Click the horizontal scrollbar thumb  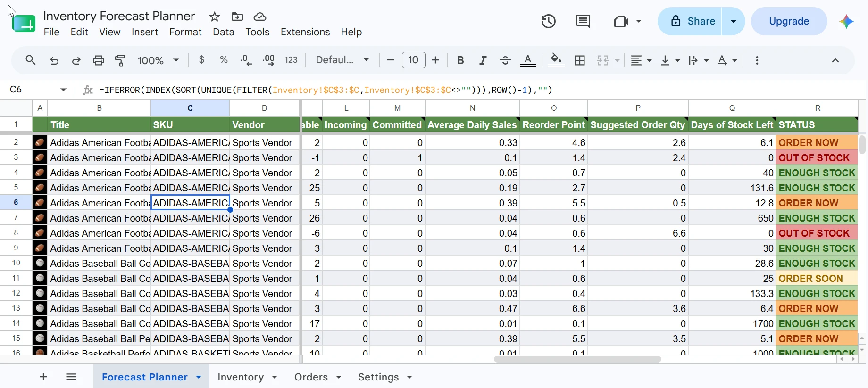(x=577, y=359)
